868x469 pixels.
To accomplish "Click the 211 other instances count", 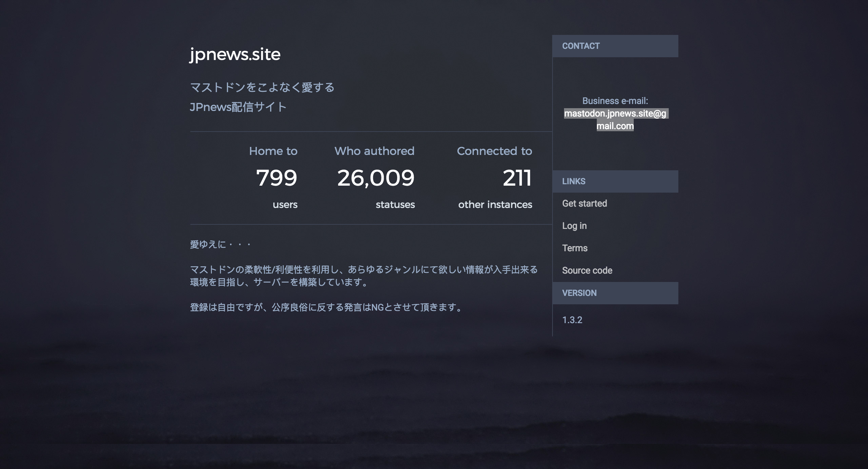I will [517, 178].
